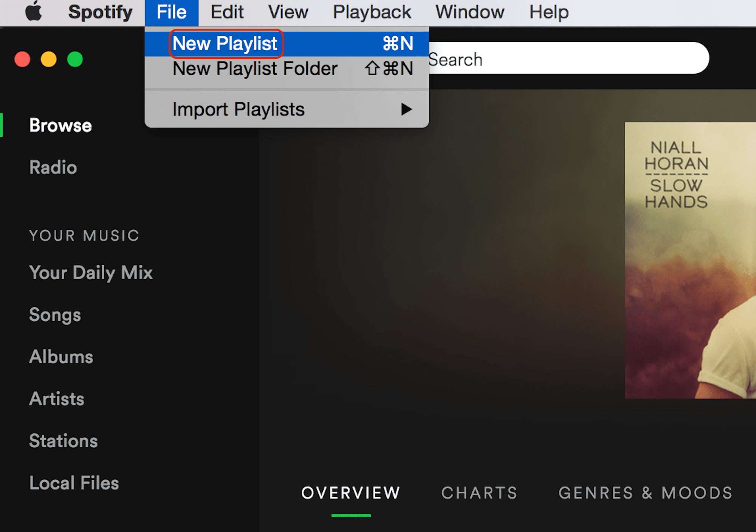Close the open File menu
The width and height of the screenshot is (756, 532).
pos(172,12)
